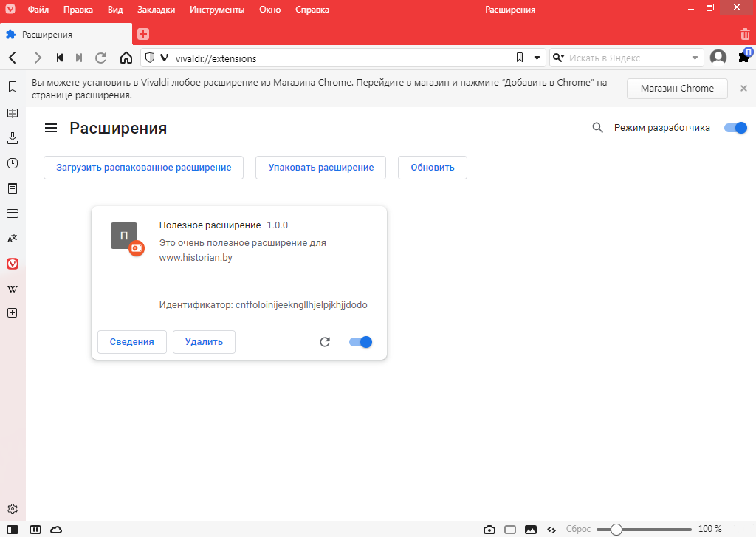
Task: Open the Notes panel in sidebar
Action: (13, 188)
